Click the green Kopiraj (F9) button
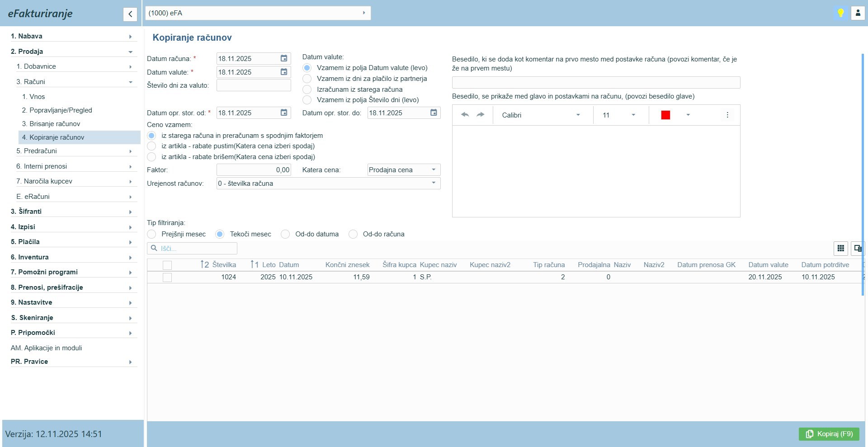Screen dimensions: 868x447 [829, 434]
